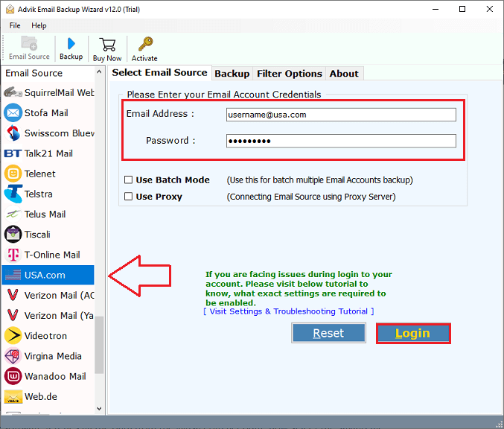Select the yellow Videotron arrow icon

(x=13, y=335)
